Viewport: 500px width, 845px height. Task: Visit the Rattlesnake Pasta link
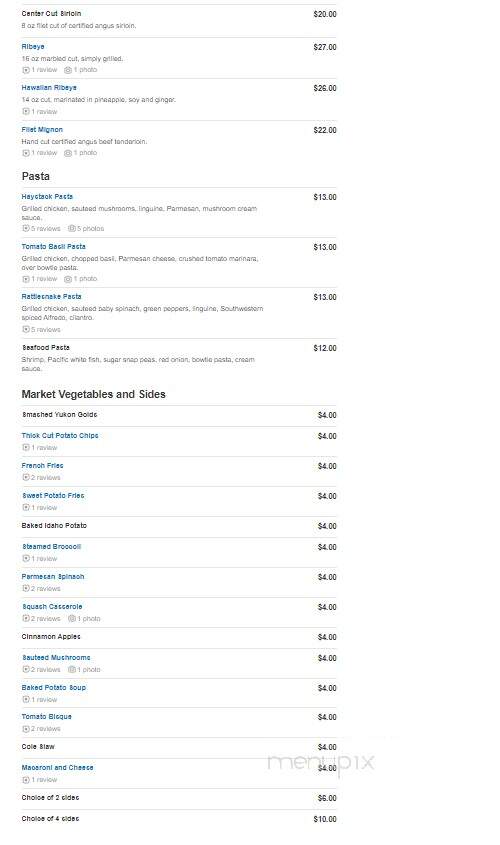coord(52,296)
